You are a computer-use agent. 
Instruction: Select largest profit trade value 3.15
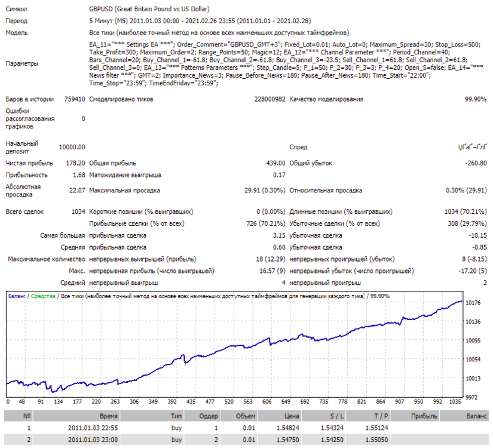coord(279,235)
